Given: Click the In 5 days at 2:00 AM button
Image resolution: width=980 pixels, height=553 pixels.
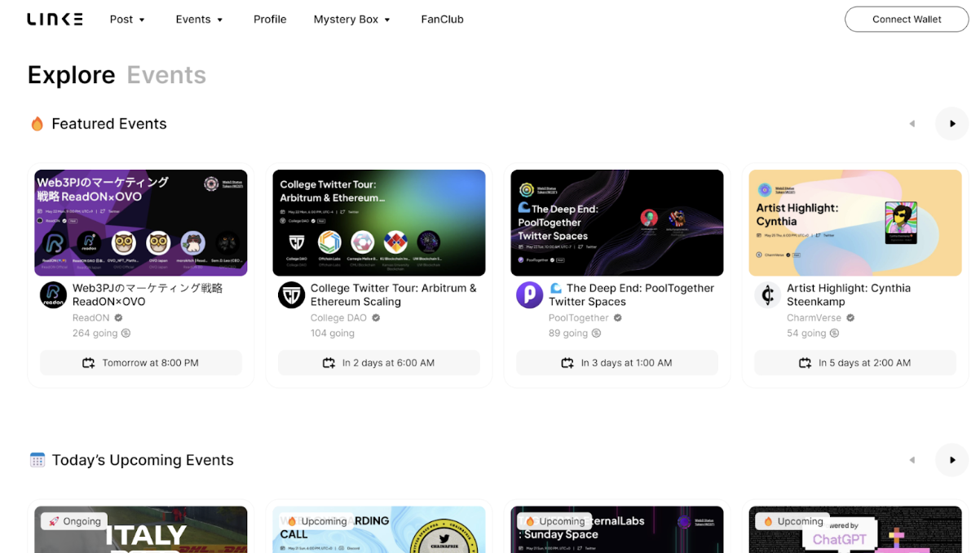Looking at the screenshot, I should tap(855, 363).
